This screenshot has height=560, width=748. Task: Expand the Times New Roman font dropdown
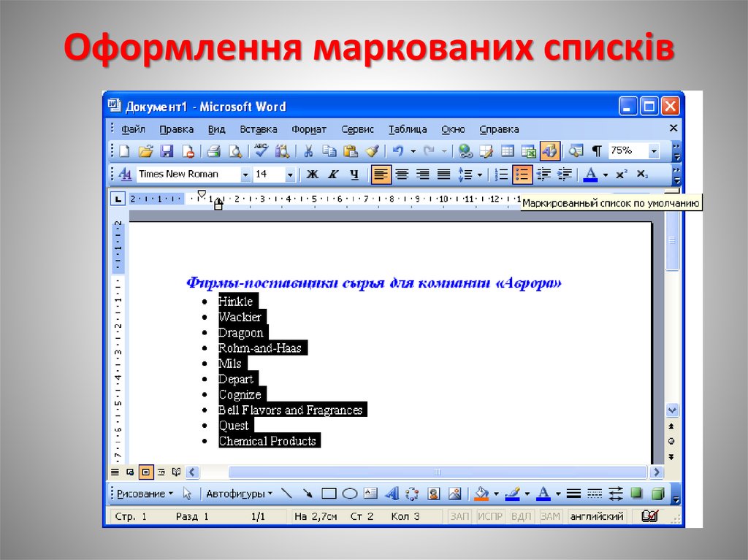245,175
